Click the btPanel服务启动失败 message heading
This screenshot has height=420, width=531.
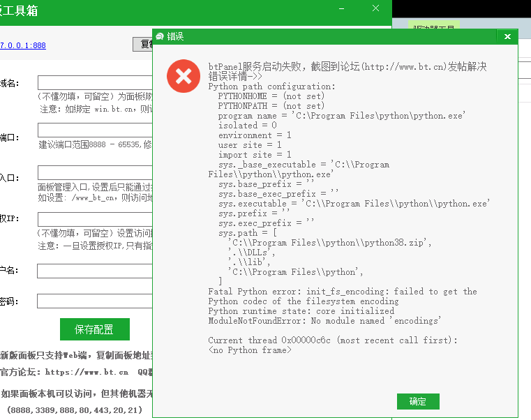click(x=347, y=66)
